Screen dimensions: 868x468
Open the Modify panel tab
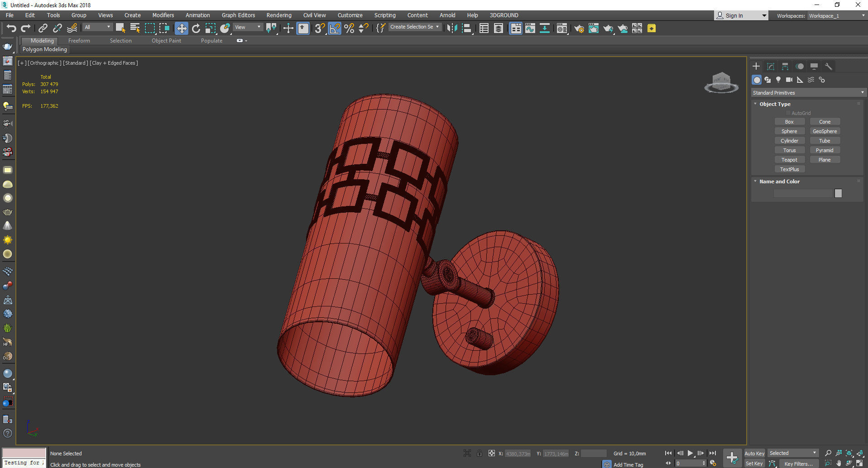(x=771, y=67)
